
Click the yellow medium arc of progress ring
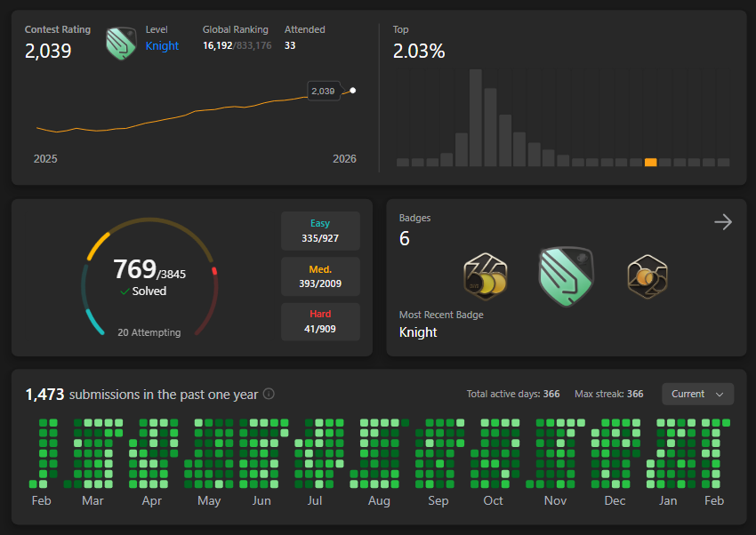coord(99,245)
